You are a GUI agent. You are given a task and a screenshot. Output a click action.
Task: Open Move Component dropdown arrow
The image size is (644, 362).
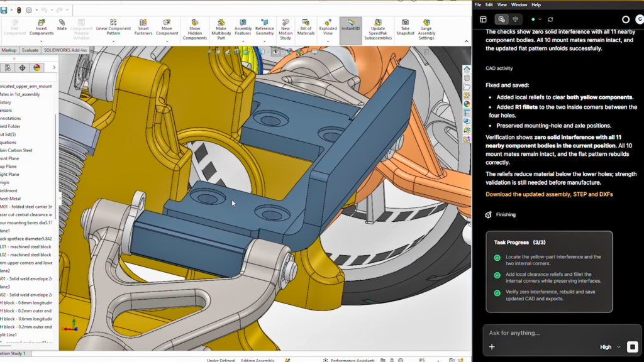(x=167, y=41)
